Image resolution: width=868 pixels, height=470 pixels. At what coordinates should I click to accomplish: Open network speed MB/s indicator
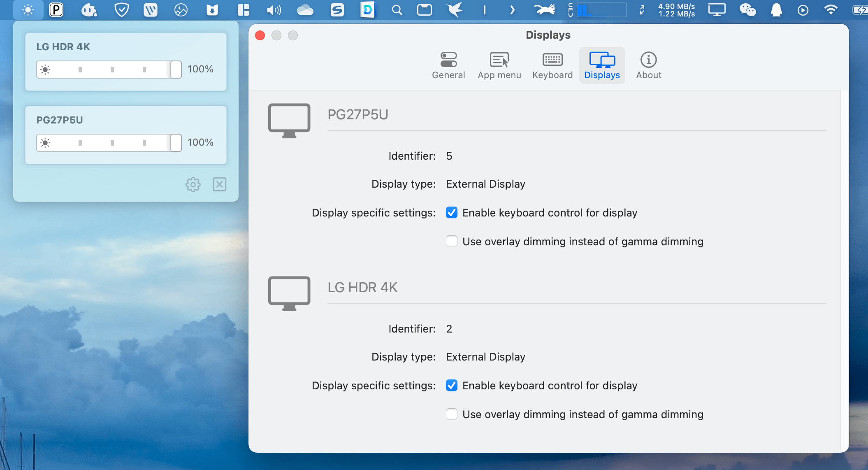tap(676, 10)
